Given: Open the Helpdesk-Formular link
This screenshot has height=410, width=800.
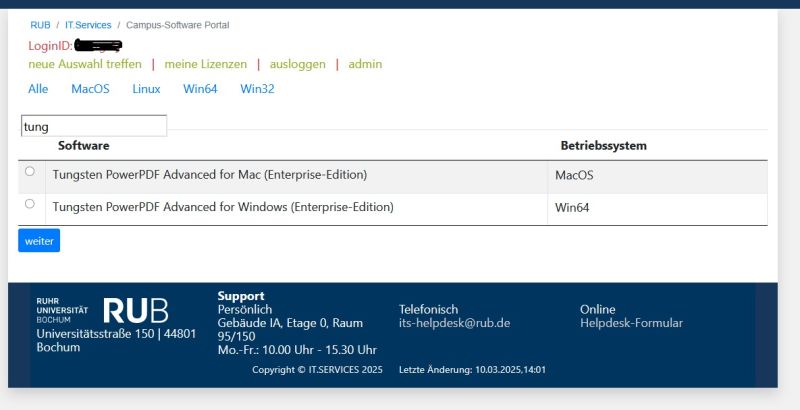Looking at the screenshot, I should click(x=632, y=323).
